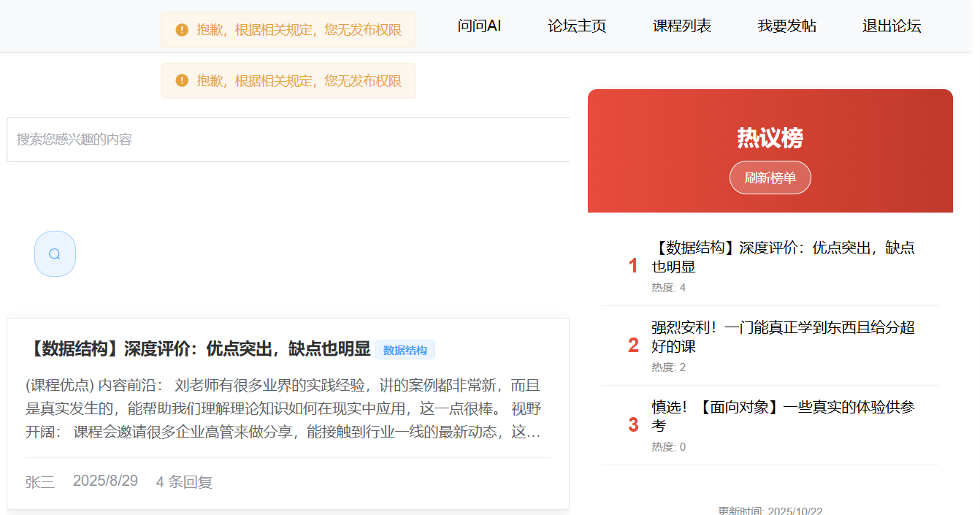Click the author name 张三
980x515 pixels.
pyautogui.click(x=39, y=481)
